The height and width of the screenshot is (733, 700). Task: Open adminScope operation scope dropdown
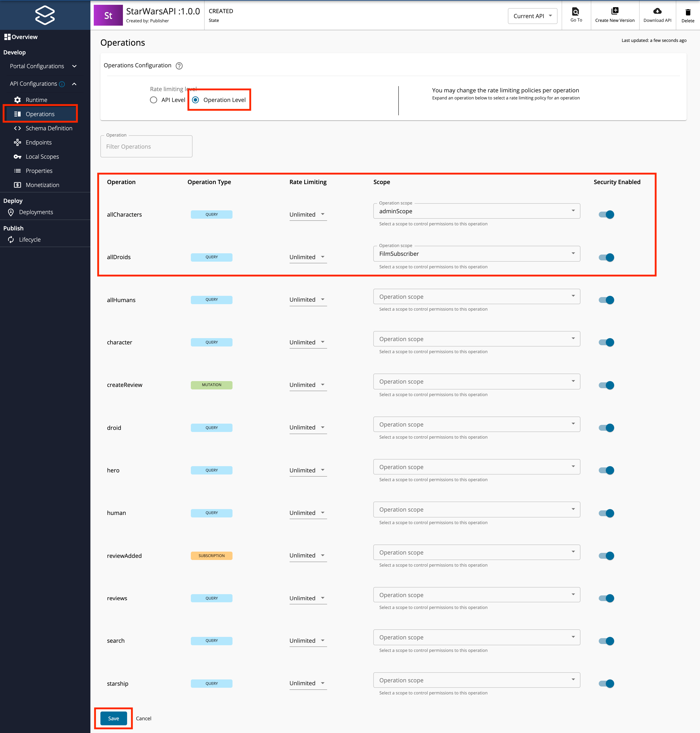[476, 211]
